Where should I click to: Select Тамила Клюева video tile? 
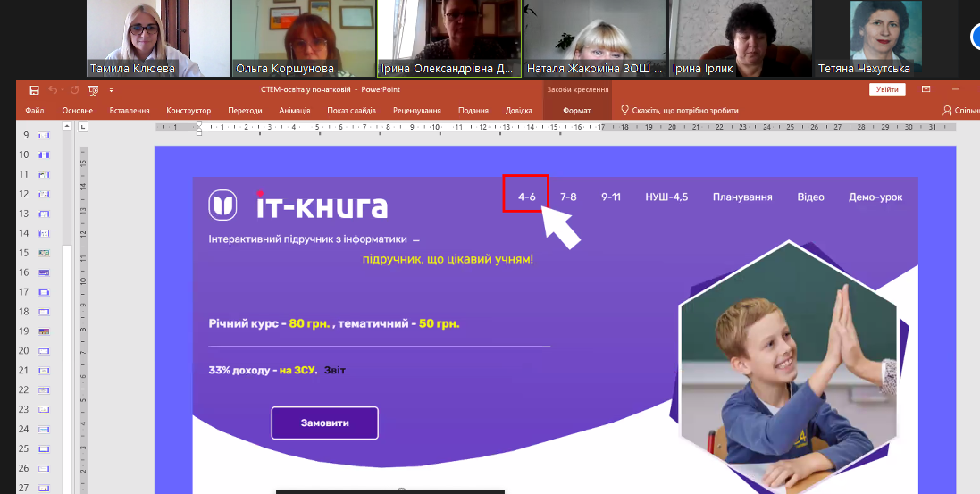click(x=158, y=38)
